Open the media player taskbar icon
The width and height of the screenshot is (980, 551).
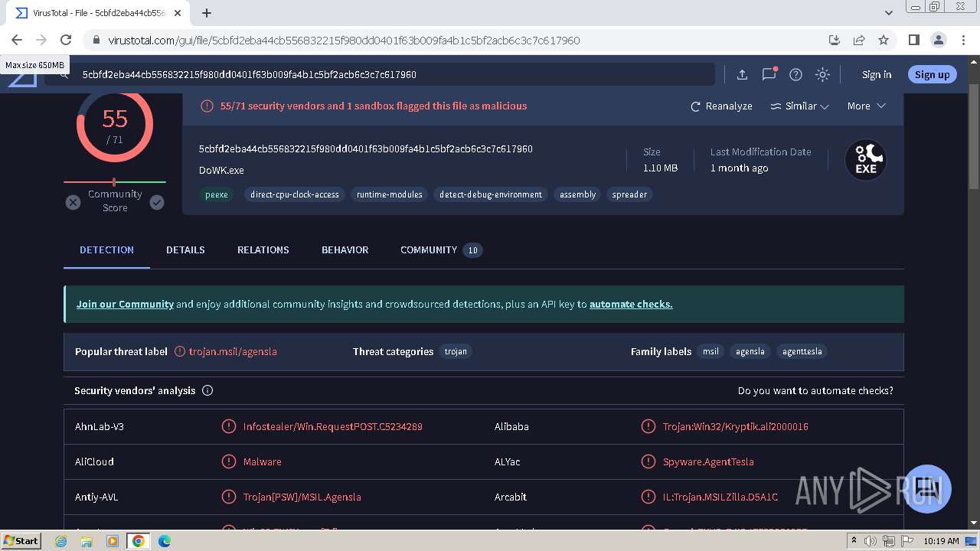[113, 541]
